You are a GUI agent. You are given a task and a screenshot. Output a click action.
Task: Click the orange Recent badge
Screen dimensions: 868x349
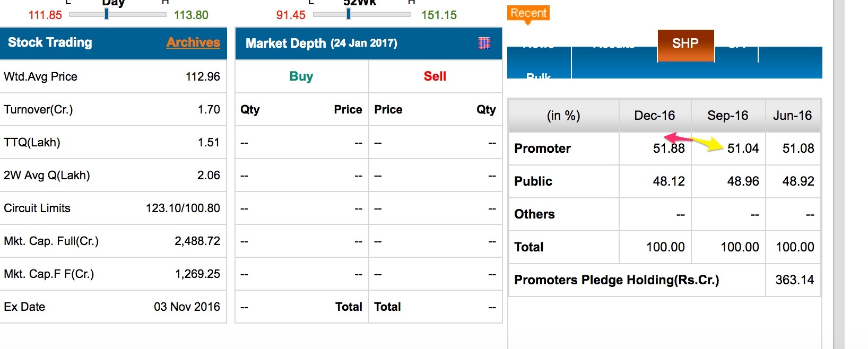click(x=528, y=13)
